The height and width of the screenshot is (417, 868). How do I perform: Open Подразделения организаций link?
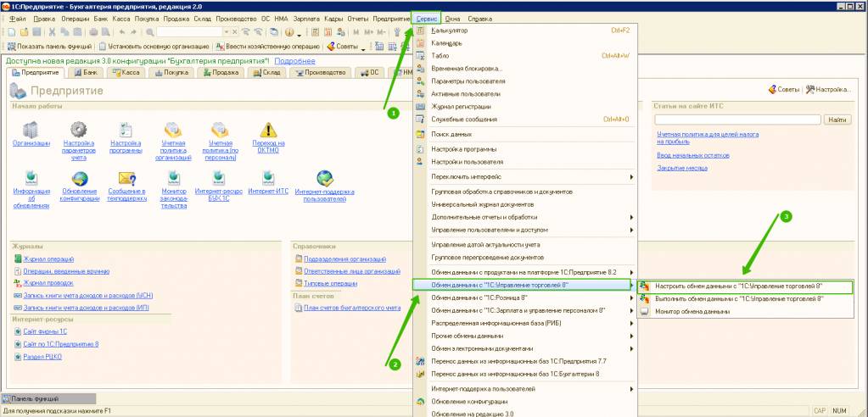tap(344, 259)
